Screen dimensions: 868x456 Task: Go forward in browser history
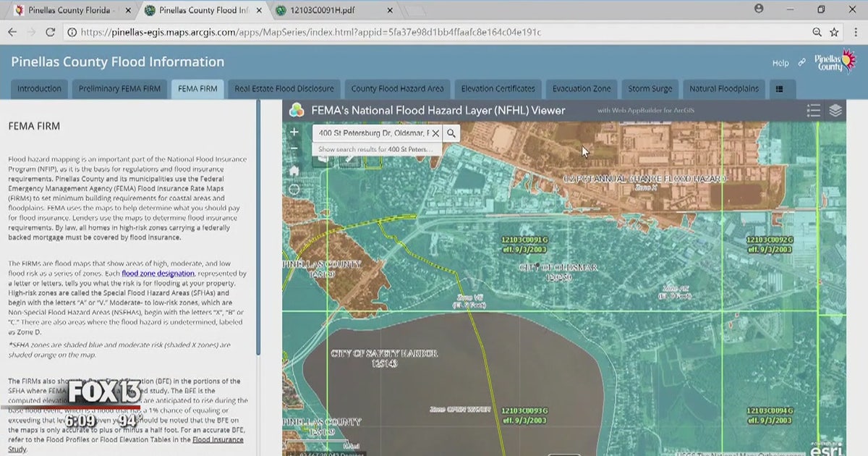(x=31, y=33)
